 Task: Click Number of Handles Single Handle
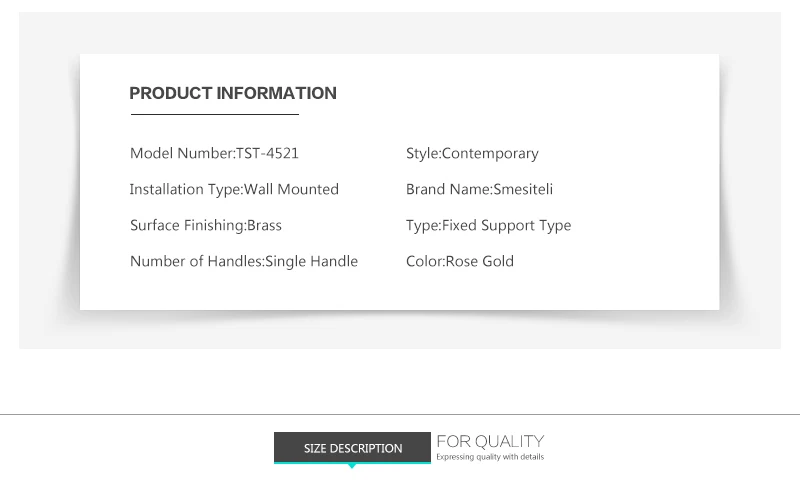point(244,261)
